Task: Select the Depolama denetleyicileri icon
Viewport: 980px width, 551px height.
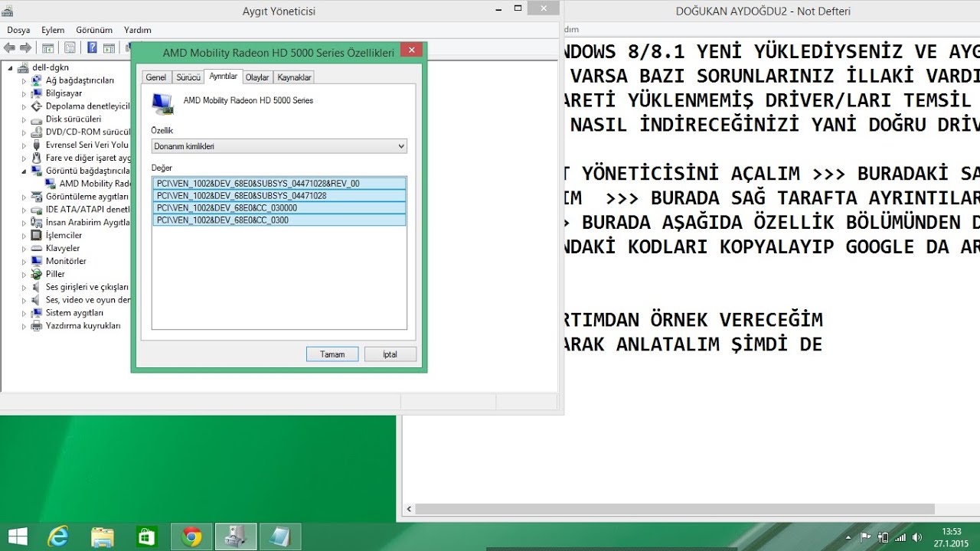Action: [x=37, y=106]
